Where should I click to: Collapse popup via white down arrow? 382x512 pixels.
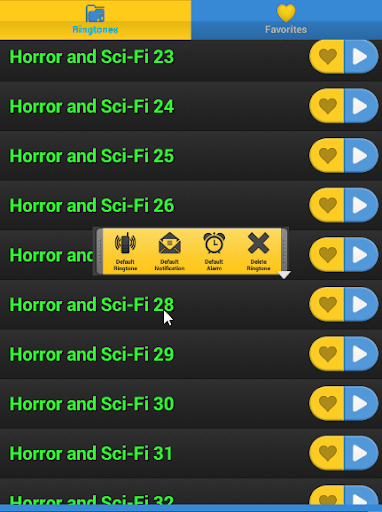pyautogui.click(x=284, y=275)
